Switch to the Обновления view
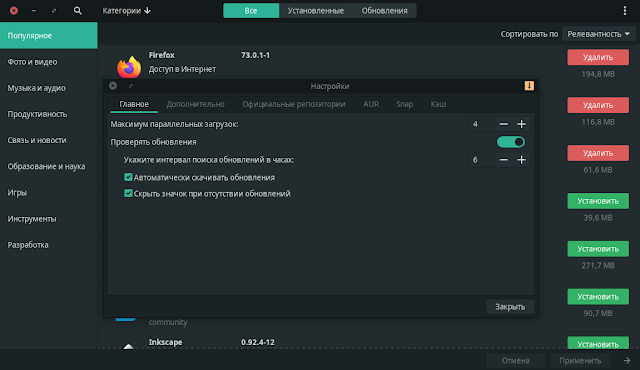The height and width of the screenshot is (370, 640). point(384,11)
